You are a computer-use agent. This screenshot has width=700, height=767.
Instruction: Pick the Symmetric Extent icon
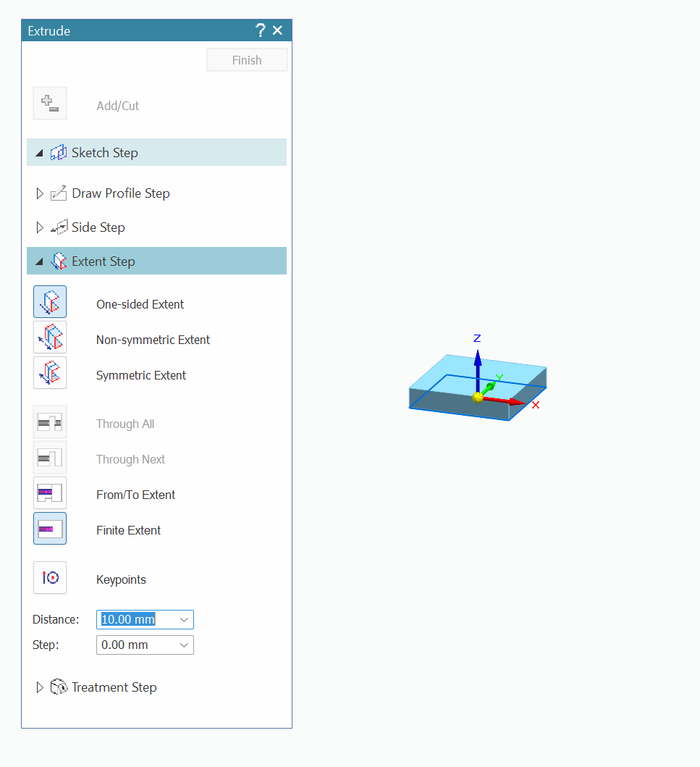point(50,373)
